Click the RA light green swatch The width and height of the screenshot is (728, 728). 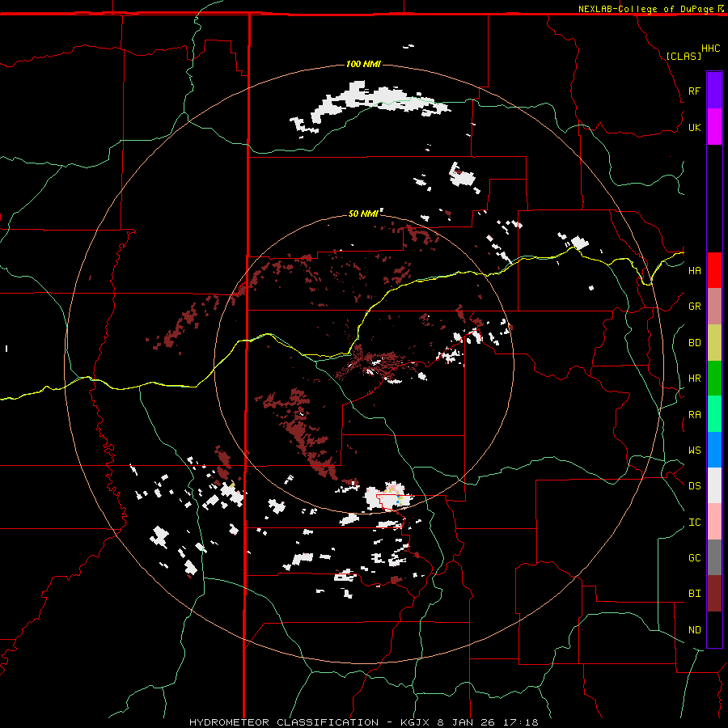pyautogui.click(x=714, y=414)
